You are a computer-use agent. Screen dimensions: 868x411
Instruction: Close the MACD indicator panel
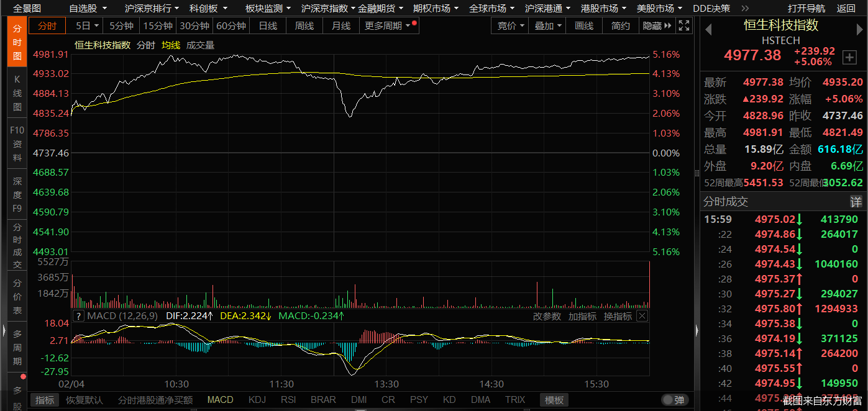click(x=642, y=316)
